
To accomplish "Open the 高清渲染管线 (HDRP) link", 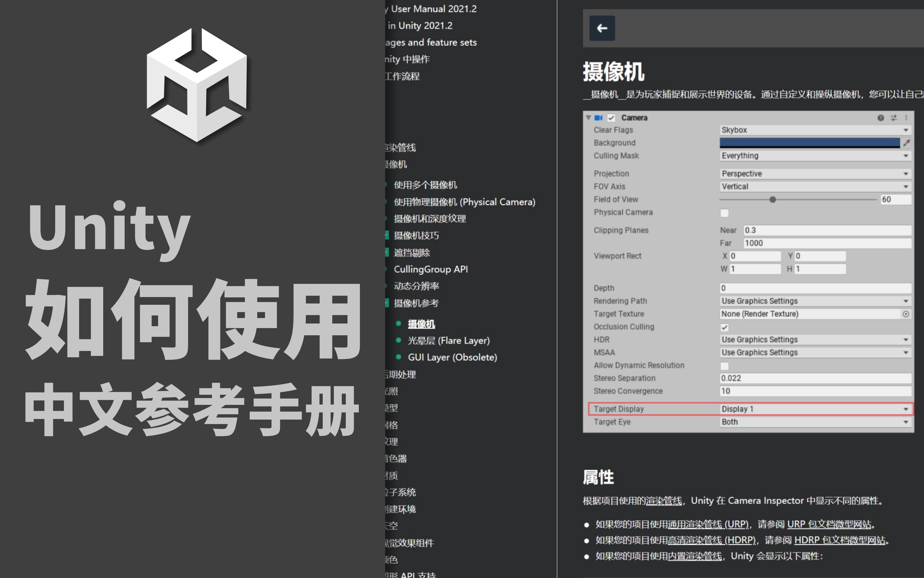I will point(711,540).
